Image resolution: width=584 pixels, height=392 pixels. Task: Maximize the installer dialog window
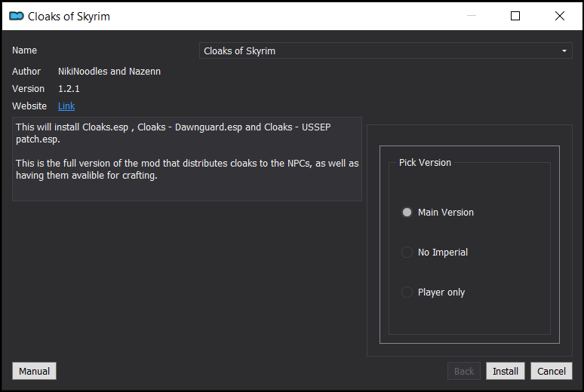point(515,16)
